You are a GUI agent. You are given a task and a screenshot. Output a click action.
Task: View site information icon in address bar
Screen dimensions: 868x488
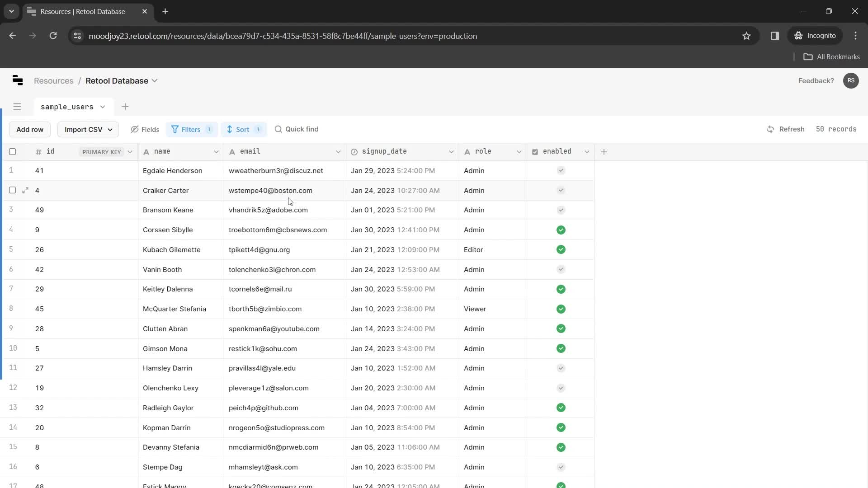[77, 36]
